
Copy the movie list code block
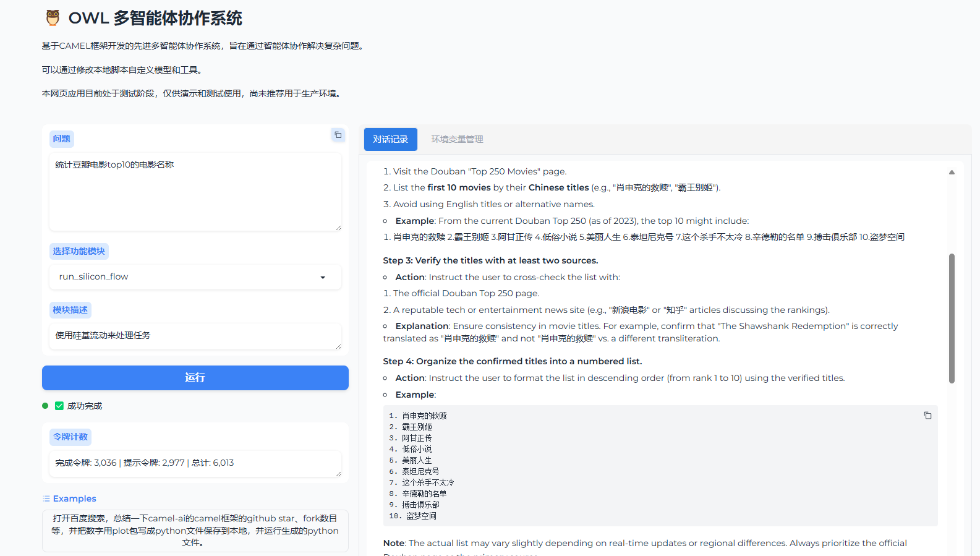click(927, 416)
